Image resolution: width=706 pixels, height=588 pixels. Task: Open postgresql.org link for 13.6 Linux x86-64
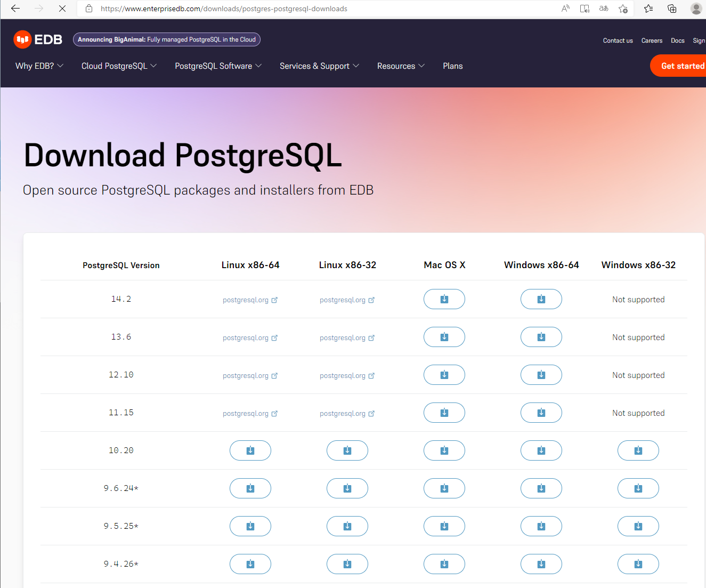[x=250, y=338]
